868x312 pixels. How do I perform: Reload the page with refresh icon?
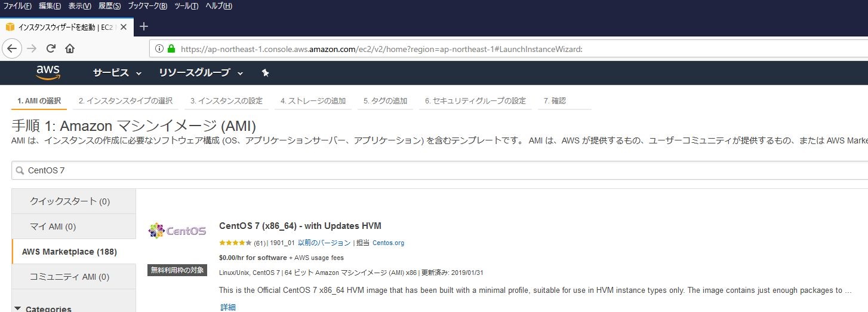[x=51, y=48]
